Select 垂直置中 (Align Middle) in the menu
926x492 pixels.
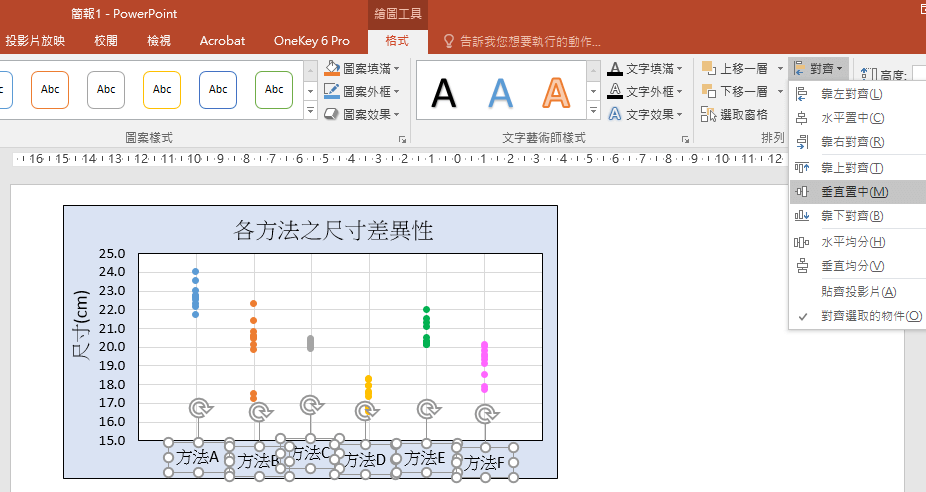[853, 192]
